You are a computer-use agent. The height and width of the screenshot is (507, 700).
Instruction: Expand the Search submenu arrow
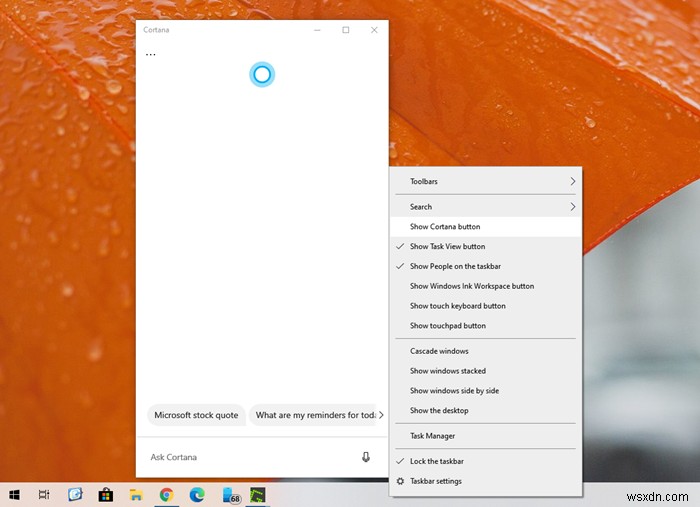[x=572, y=207]
